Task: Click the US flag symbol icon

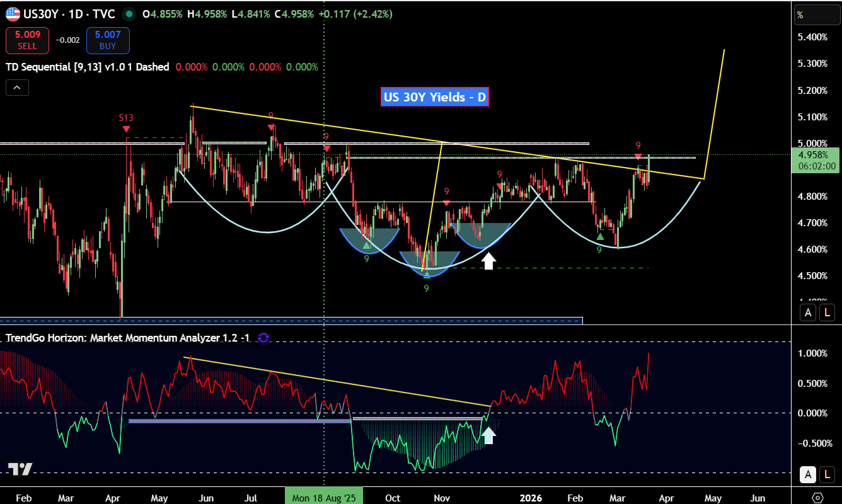Action: pyautogui.click(x=13, y=14)
